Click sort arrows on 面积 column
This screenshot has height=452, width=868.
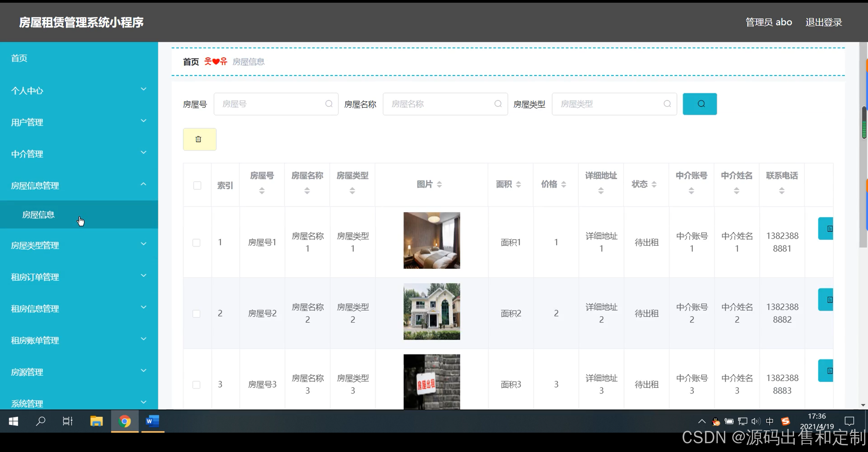coord(518,184)
